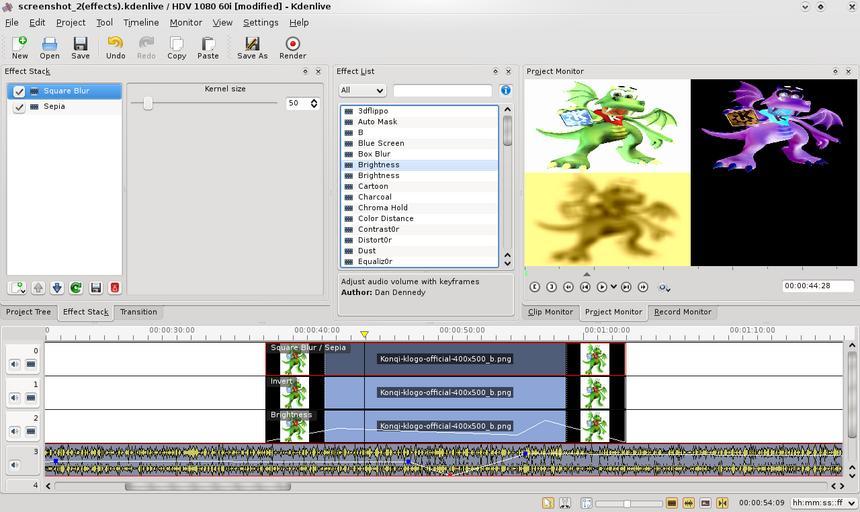Disable the Square Blur effect checkbox
This screenshot has height=512, width=860.
pos(19,91)
